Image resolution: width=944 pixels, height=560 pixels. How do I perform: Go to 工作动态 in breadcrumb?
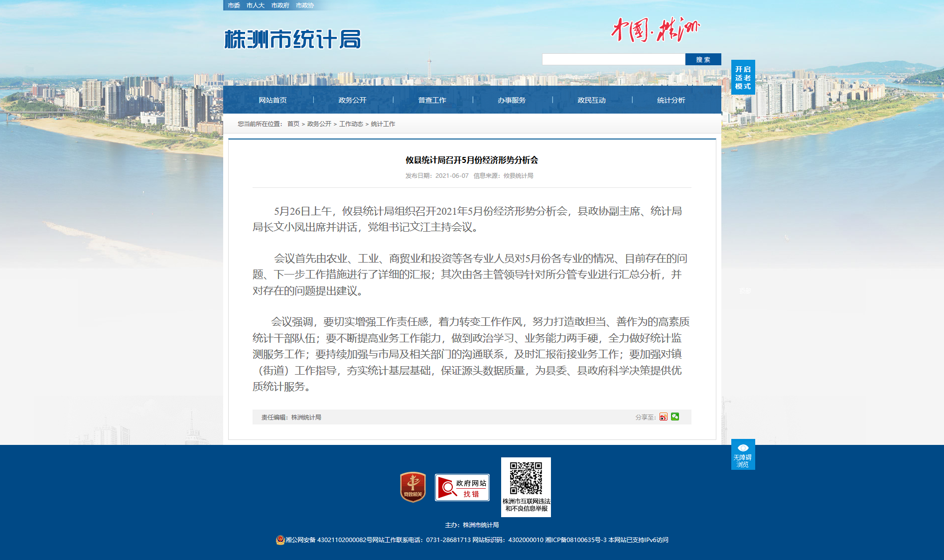(351, 124)
